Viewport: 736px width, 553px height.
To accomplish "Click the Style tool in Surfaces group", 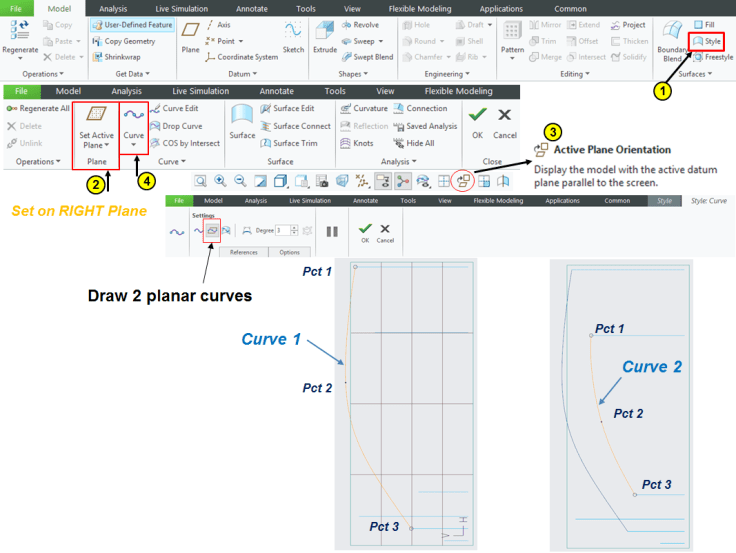I will (x=707, y=41).
